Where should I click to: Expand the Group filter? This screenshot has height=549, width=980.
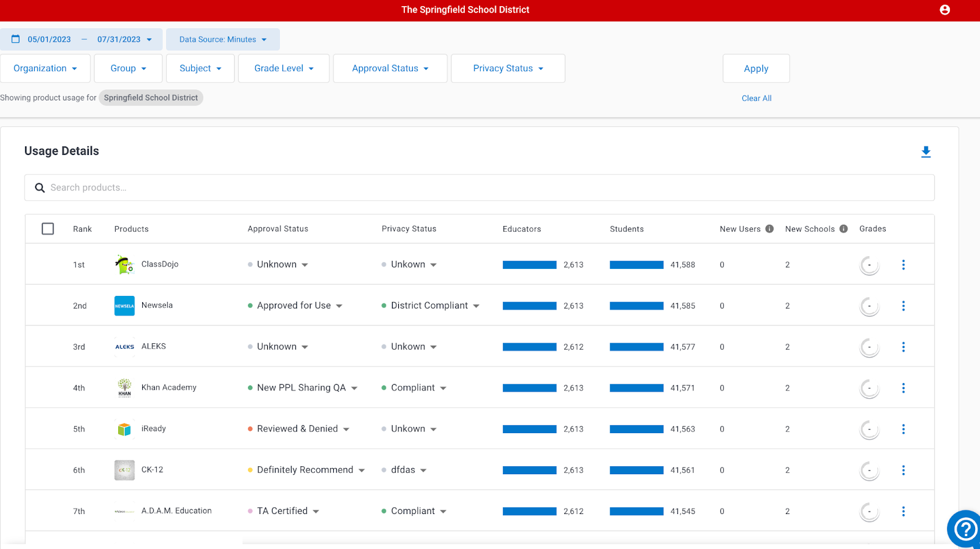129,68
